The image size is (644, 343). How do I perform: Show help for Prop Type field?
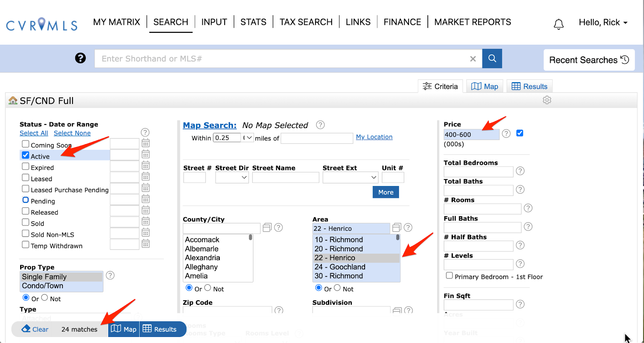click(110, 275)
